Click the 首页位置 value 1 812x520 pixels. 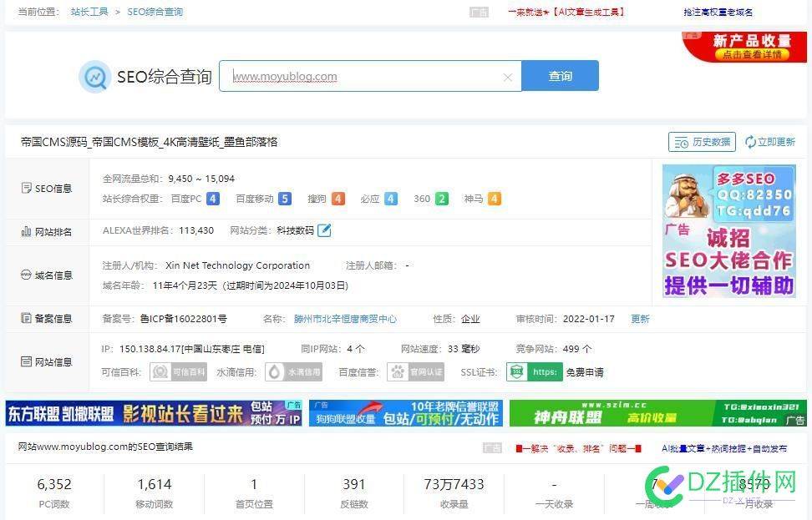[254, 484]
